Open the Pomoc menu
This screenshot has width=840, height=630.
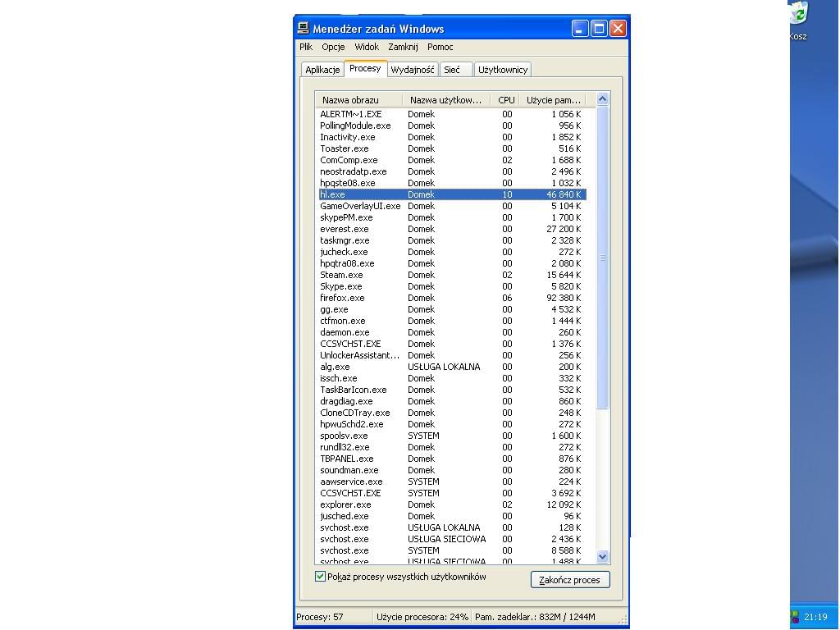point(440,47)
